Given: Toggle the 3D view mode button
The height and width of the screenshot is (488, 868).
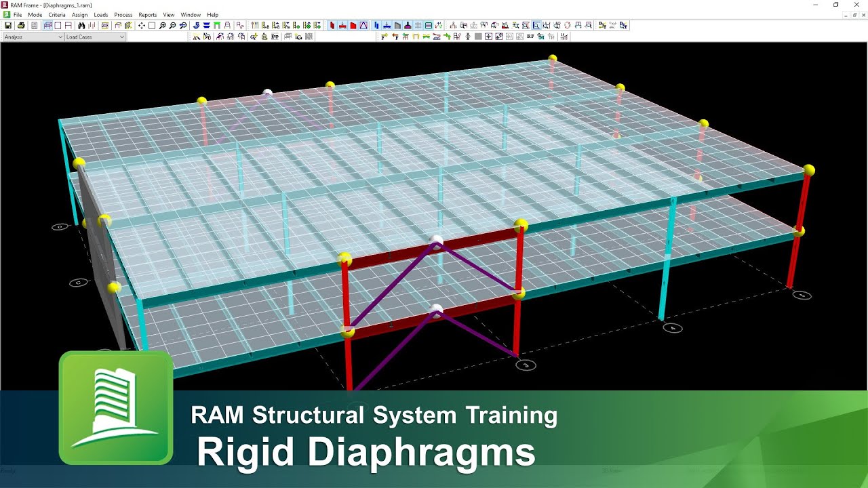Looking at the screenshot, I should [47, 26].
